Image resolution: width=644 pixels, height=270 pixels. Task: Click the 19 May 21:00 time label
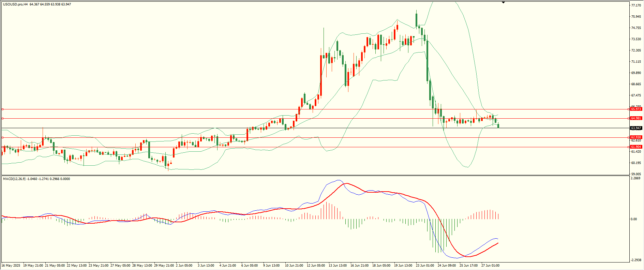pos(33,266)
